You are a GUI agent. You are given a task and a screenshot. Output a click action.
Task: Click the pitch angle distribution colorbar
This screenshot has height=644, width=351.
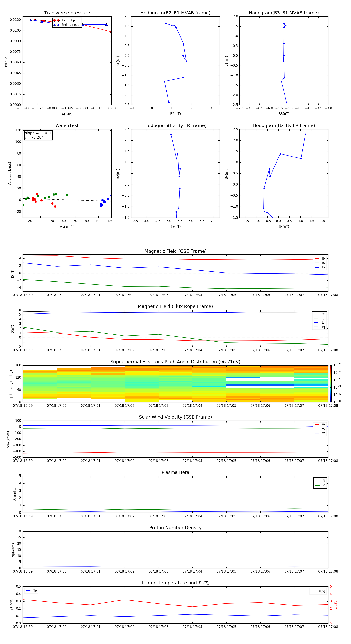(331, 383)
